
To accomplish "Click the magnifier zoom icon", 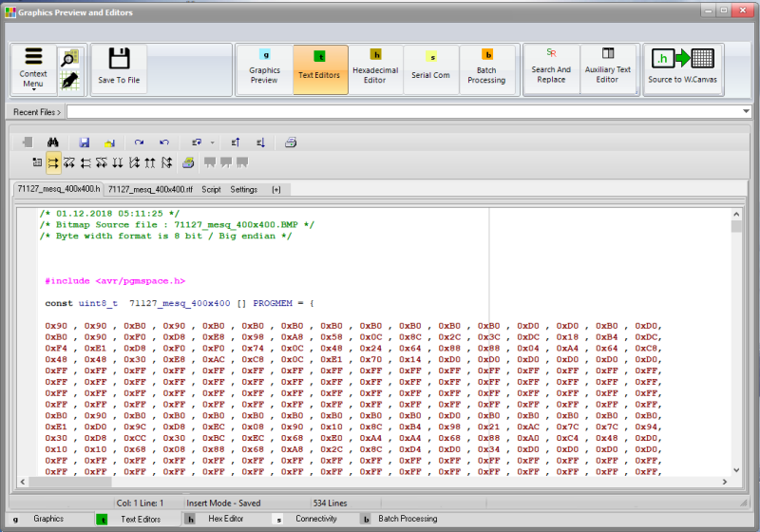I will pyautogui.click(x=68, y=59).
